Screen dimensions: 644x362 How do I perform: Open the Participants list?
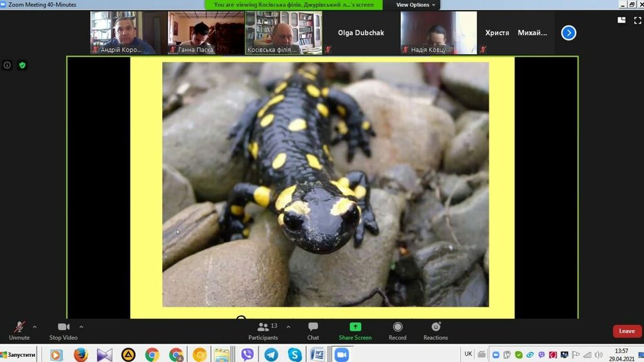click(264, 331)
